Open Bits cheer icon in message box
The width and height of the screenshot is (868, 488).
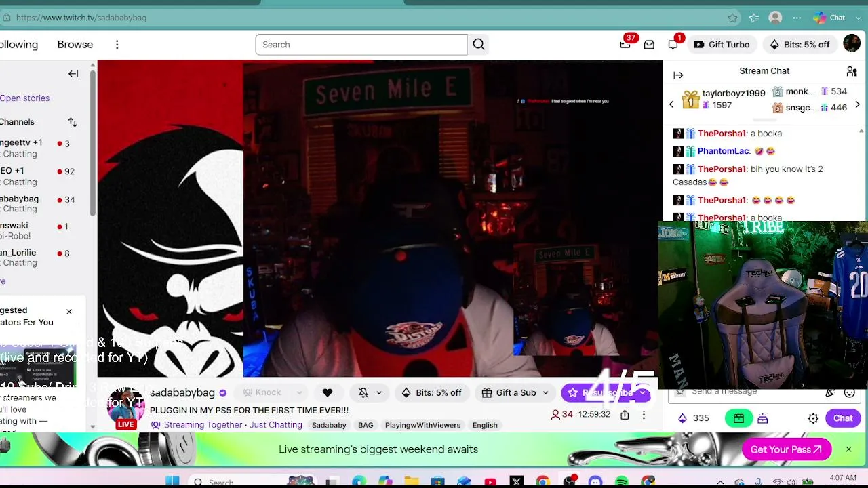pos(830,392)
